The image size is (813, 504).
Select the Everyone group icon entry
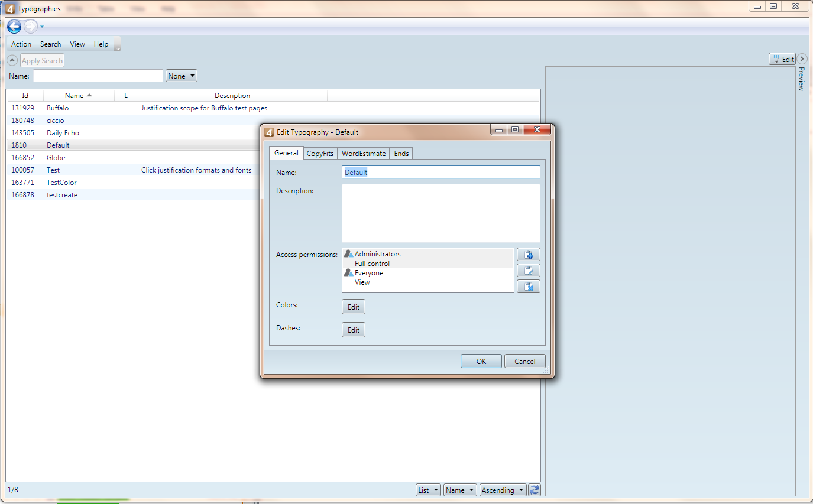tap(349, 273)
